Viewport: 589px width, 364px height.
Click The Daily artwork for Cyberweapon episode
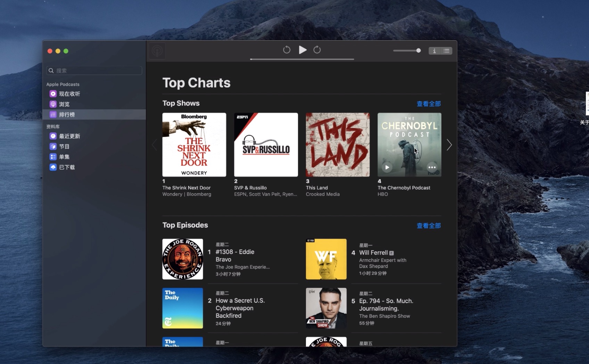click(x=183, y=308)
